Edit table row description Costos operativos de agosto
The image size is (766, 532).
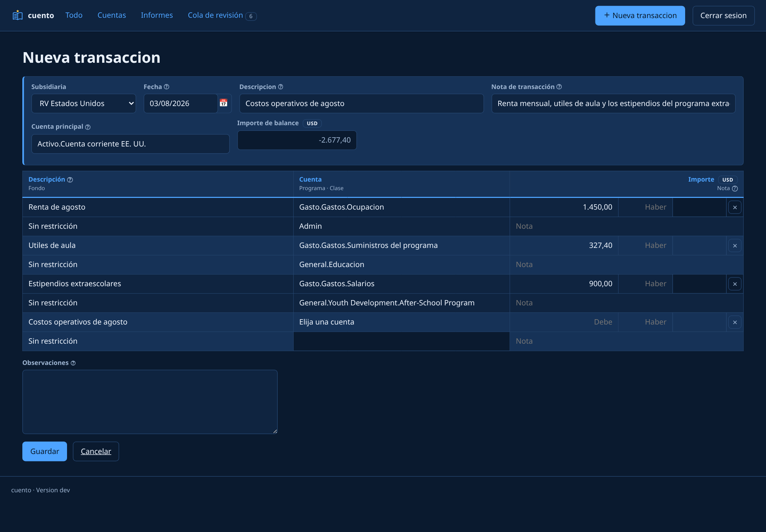coord(158,322)
